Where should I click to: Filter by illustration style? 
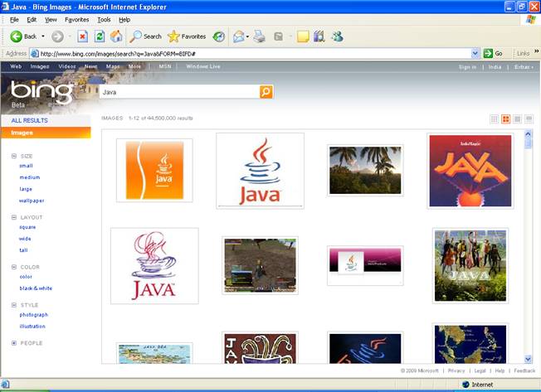click(32, 327)
